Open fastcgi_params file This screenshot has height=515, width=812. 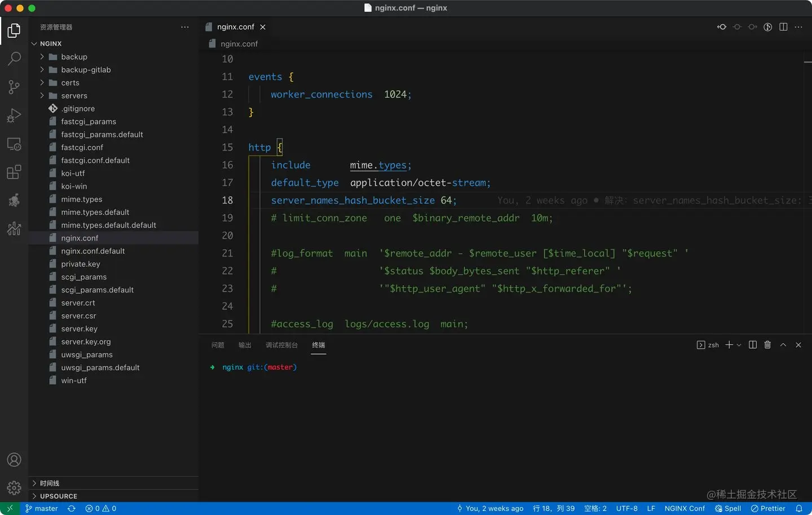pos(113,122)
